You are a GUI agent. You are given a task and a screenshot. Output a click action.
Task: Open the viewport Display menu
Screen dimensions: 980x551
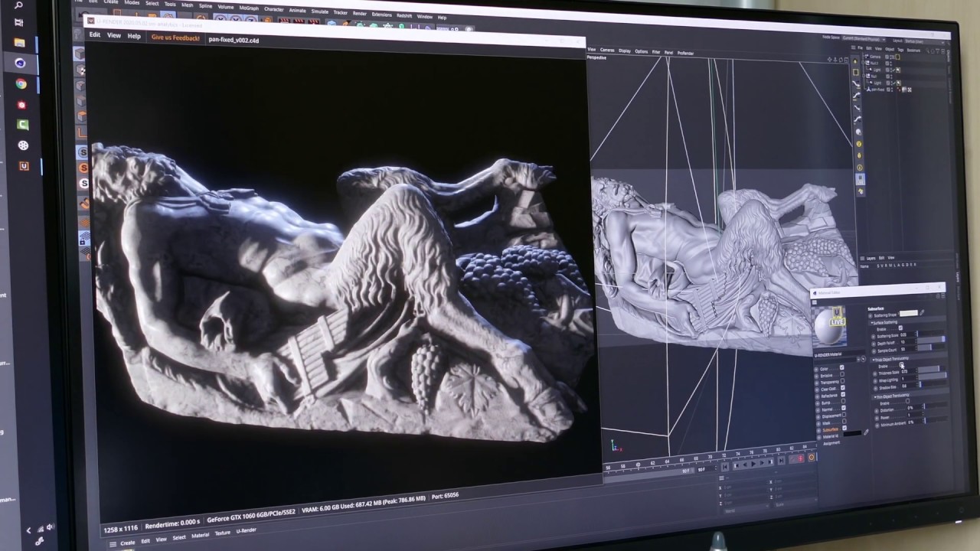point(625,51)
